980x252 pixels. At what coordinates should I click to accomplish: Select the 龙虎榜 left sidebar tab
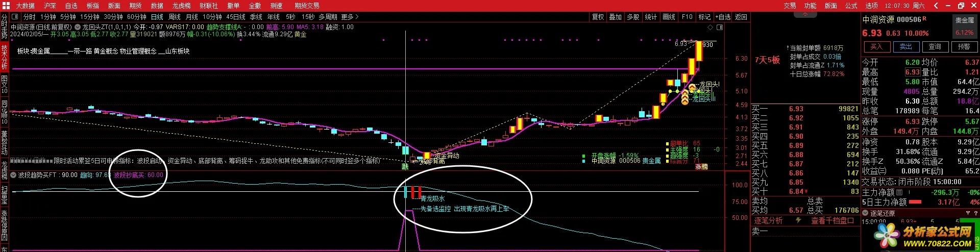(x=4, y=170)
